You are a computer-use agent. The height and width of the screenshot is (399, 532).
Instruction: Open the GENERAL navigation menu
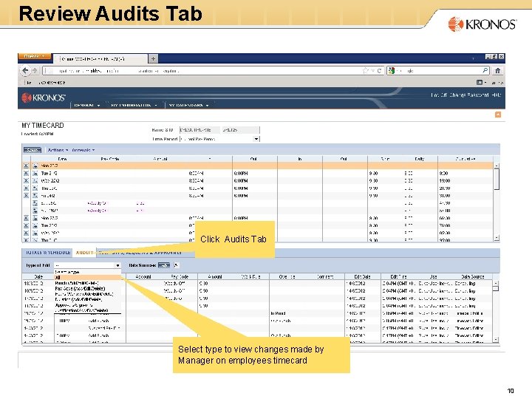point(87,105)
